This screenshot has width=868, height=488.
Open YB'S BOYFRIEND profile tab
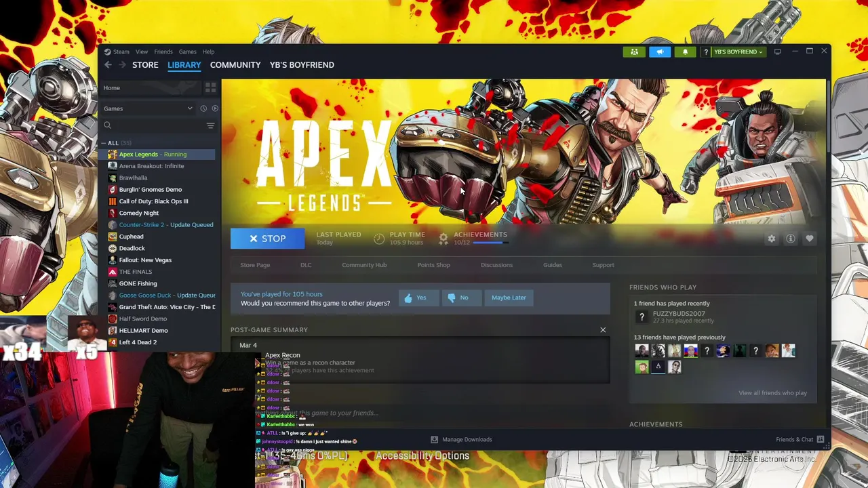(302, 65)
